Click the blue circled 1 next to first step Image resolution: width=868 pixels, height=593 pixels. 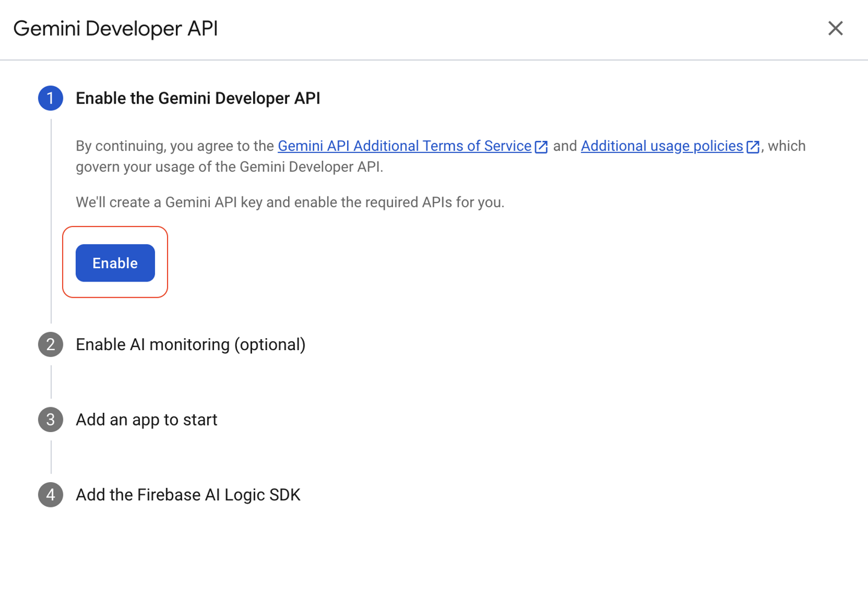pos(51,98)
